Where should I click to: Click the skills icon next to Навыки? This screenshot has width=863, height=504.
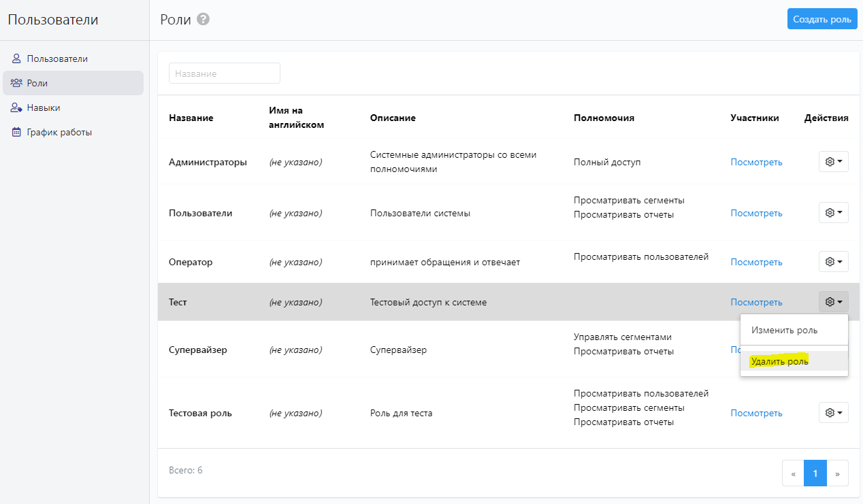[x=16, y=107]
